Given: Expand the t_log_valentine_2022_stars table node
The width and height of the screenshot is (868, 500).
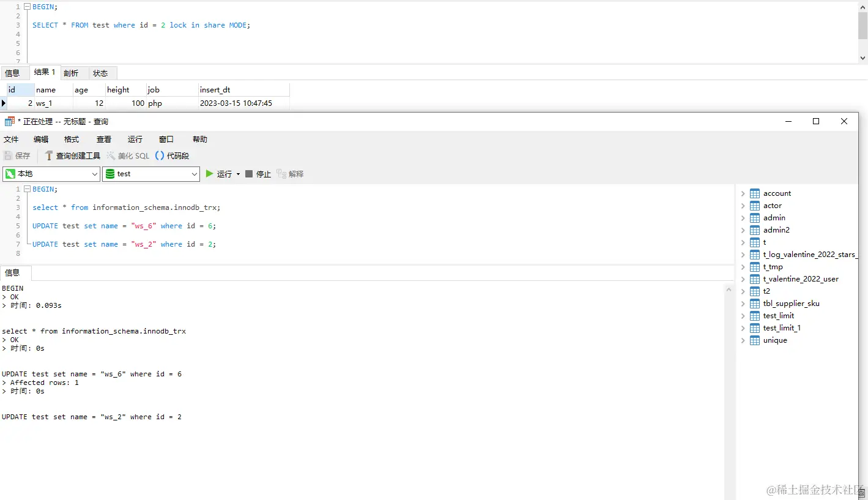Looking at the screenshot, I should click(743, 255).
